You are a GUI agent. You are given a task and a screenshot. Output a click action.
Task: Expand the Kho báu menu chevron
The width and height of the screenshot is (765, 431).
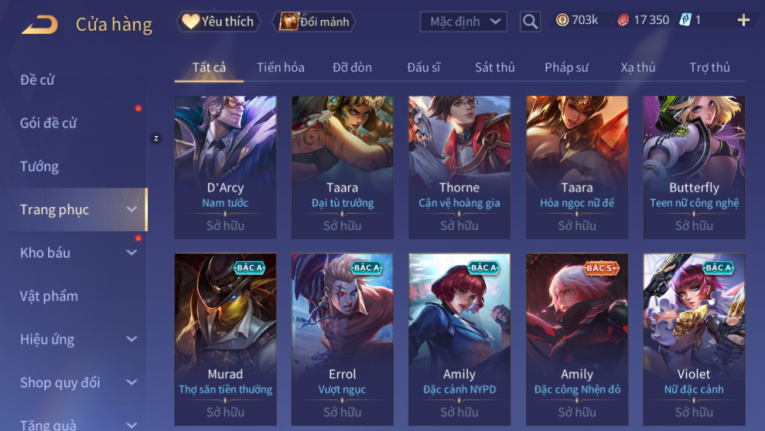(x=132, y=253)
